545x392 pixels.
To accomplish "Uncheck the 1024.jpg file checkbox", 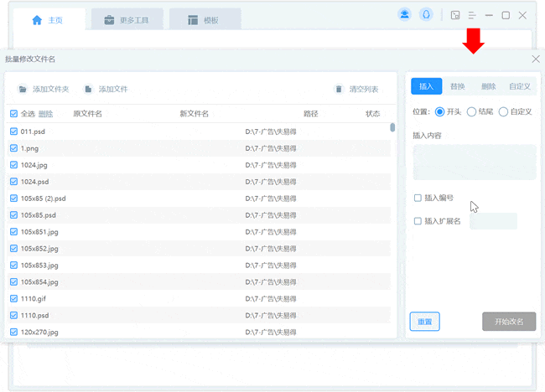I will coord(13,165).
